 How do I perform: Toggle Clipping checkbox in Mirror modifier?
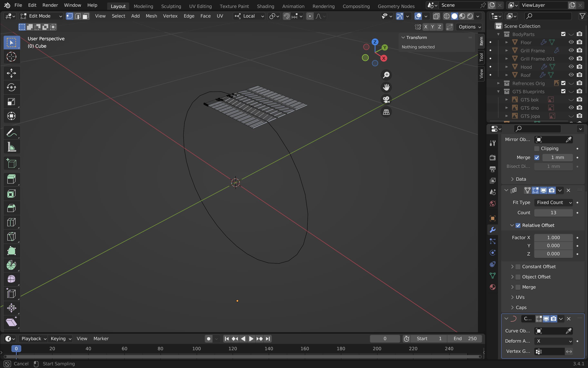[x=537, y=148]
